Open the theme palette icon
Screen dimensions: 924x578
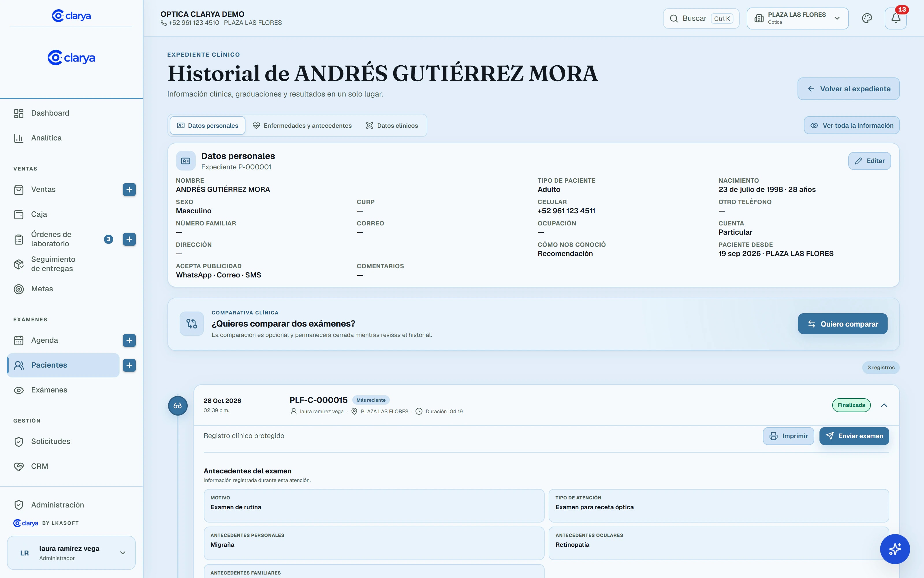(867, 18)
